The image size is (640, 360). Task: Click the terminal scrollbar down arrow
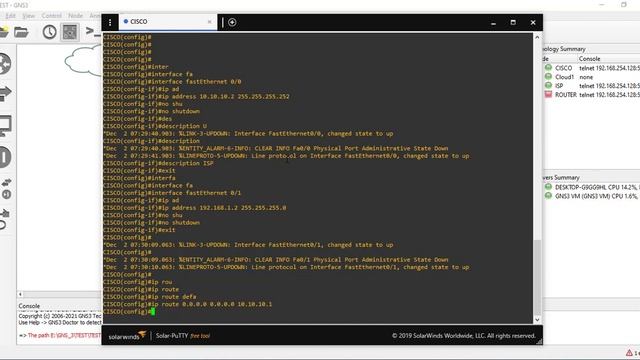[537, 320]
